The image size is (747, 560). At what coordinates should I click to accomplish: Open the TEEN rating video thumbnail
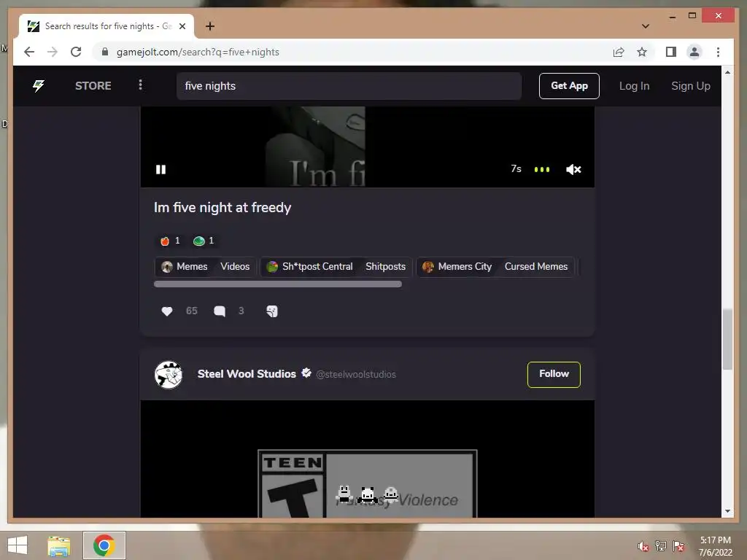pos(368,459)
